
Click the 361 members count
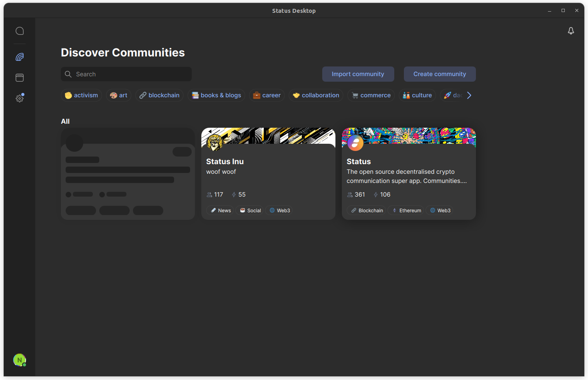point(356,195)
